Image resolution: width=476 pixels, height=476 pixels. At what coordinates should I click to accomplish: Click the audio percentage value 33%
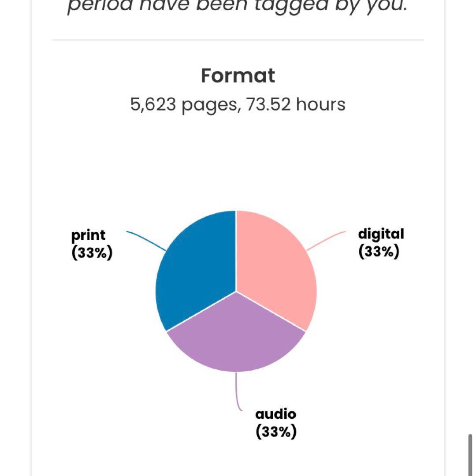coord(275,431)
